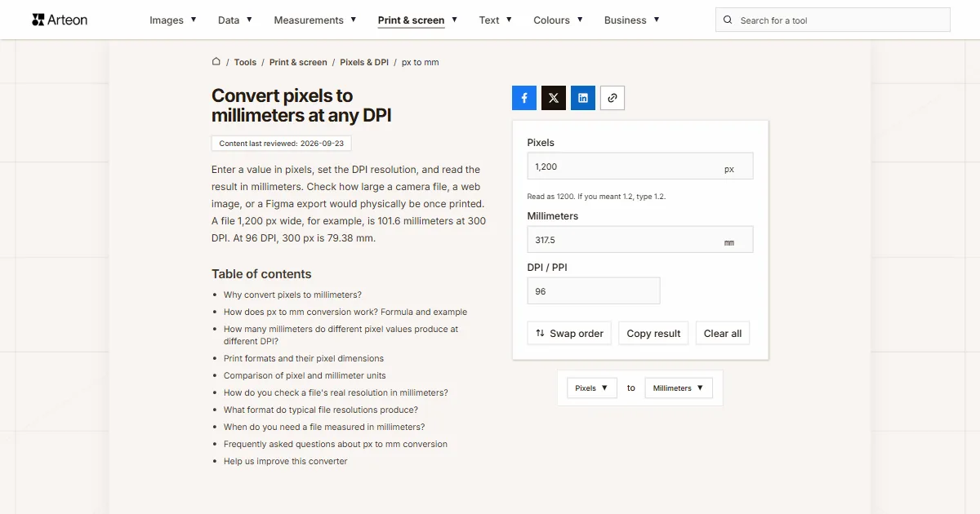The height and width of the screenshot is (514, 980).
Task: Click the 'px to mm' breadcrumb text
Action: point(421,62)
